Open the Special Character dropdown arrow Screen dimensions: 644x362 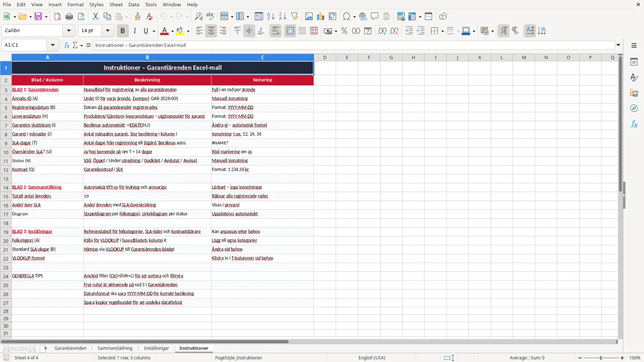pyautogui.click(x=354, y=16)
